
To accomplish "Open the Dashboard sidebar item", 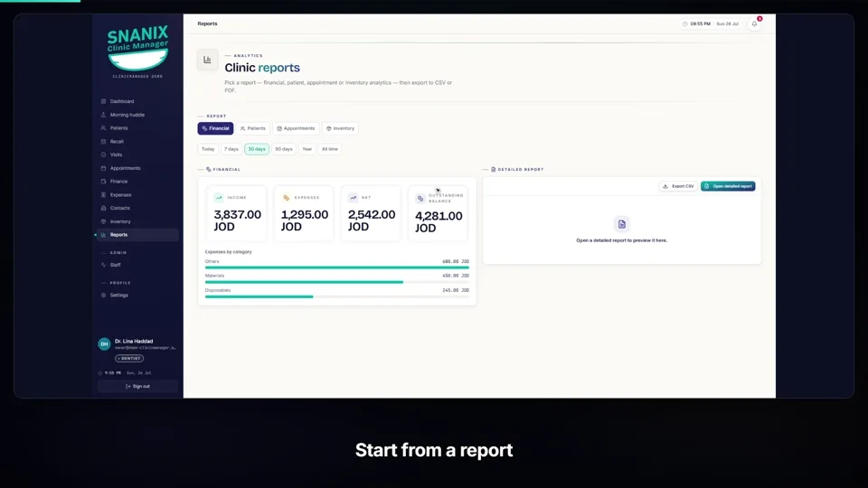I will (x=137, y=101).
